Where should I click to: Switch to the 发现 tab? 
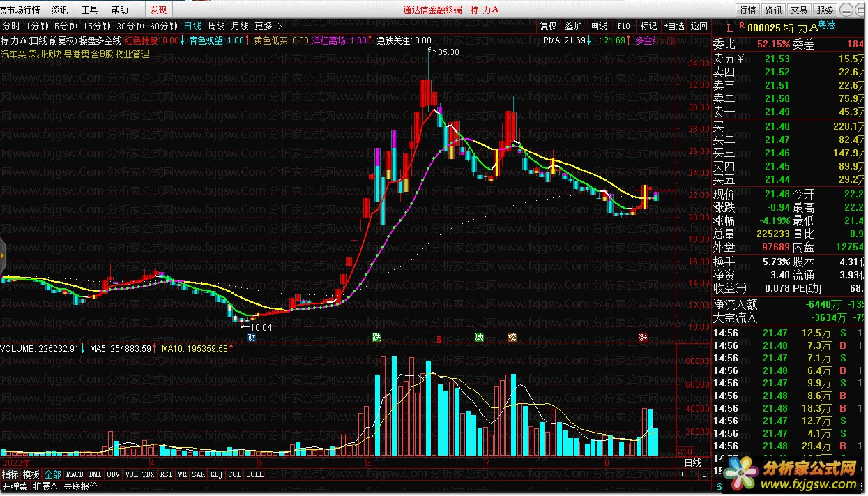coord(158,10)
